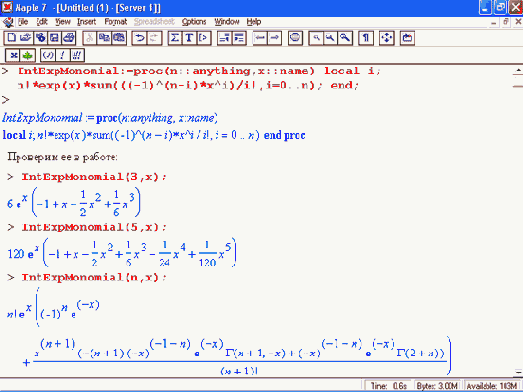Open the Format menu

[x=115, y=22]
